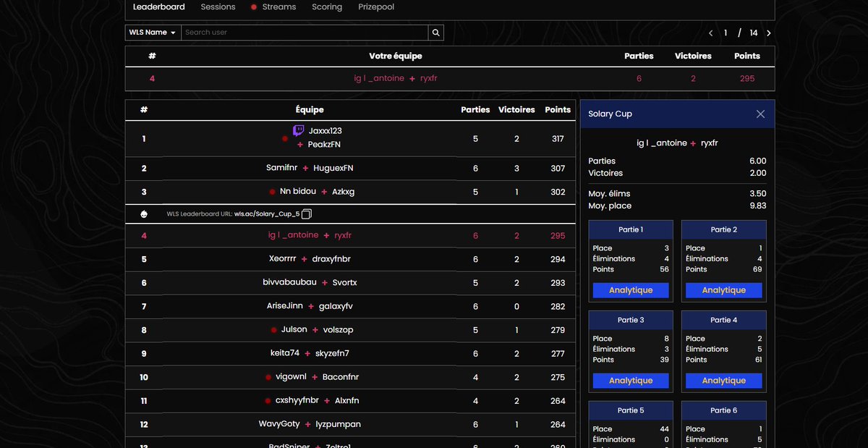Open the wls.ac/Solary_Cup_5 link

tap(267, 214)
